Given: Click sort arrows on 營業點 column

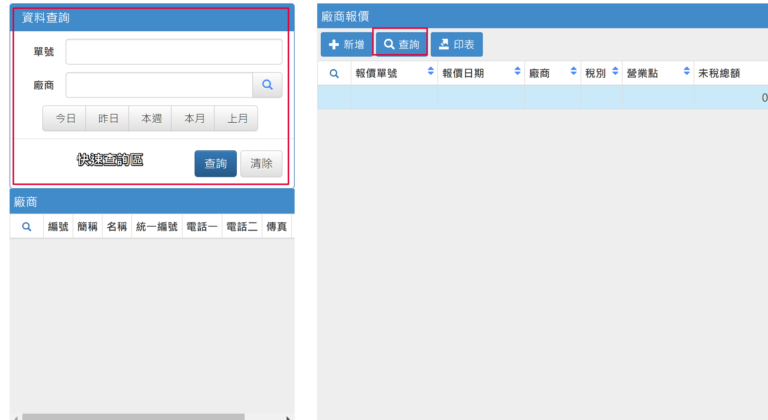Looking at the screenshot, I should [687, 72].
